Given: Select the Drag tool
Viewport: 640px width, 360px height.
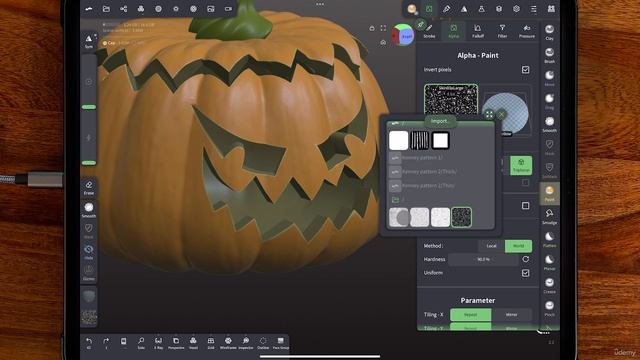Looking at the screenshot, I should pyautogui.click(x=549, y=102).
